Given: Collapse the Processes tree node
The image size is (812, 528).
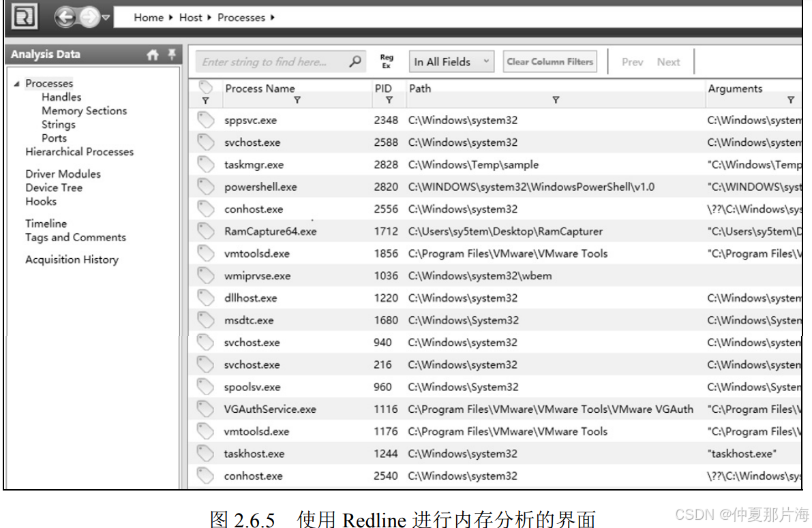Looking at the screenshot, I should [x=16, y=83].
